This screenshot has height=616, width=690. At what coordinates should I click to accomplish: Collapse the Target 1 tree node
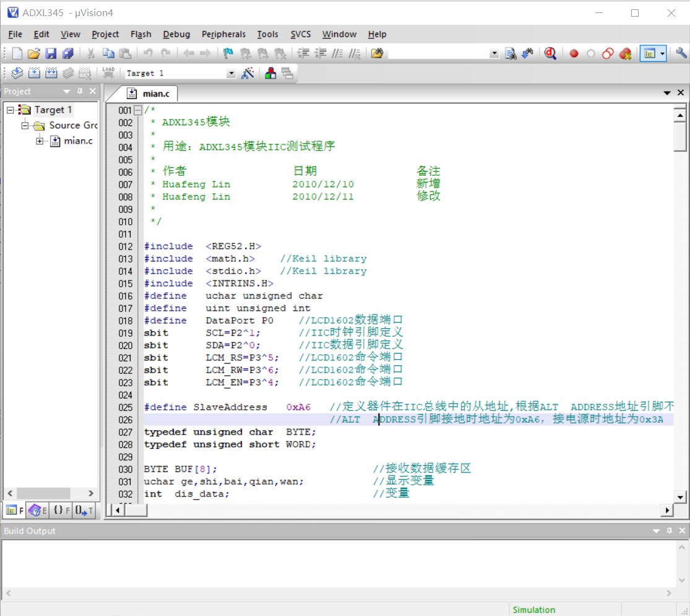point(10,110)
